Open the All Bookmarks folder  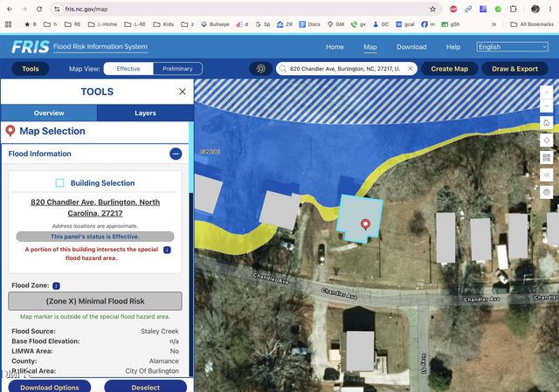point(532,24)
